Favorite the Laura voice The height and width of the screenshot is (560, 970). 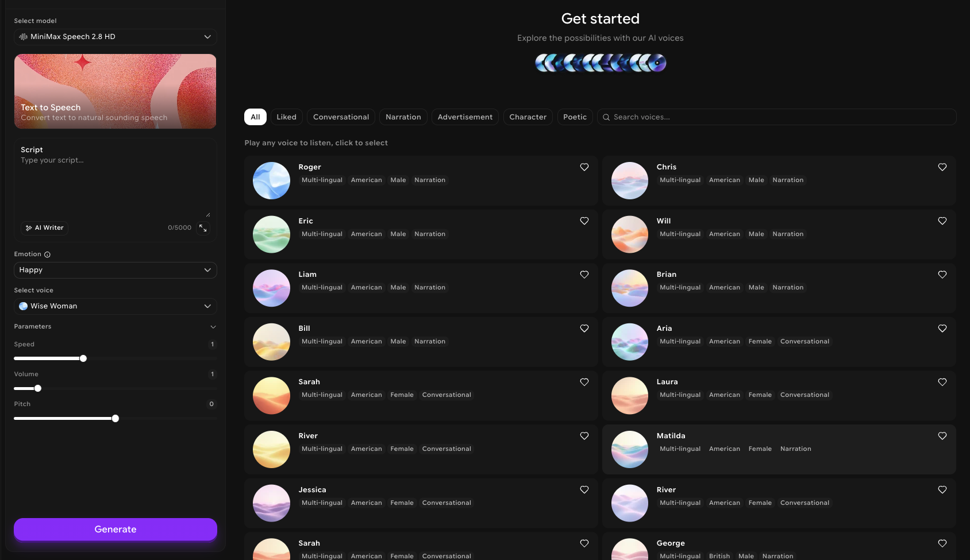[x=942, y=382]
